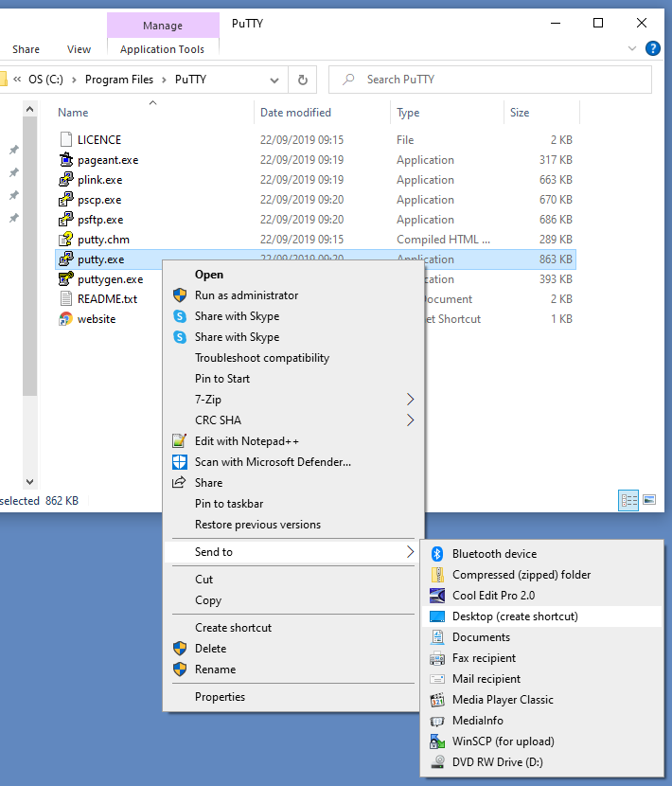Click the Media Player Classic icon
Screen dimensions: 672x786
[x=437, y=699]
